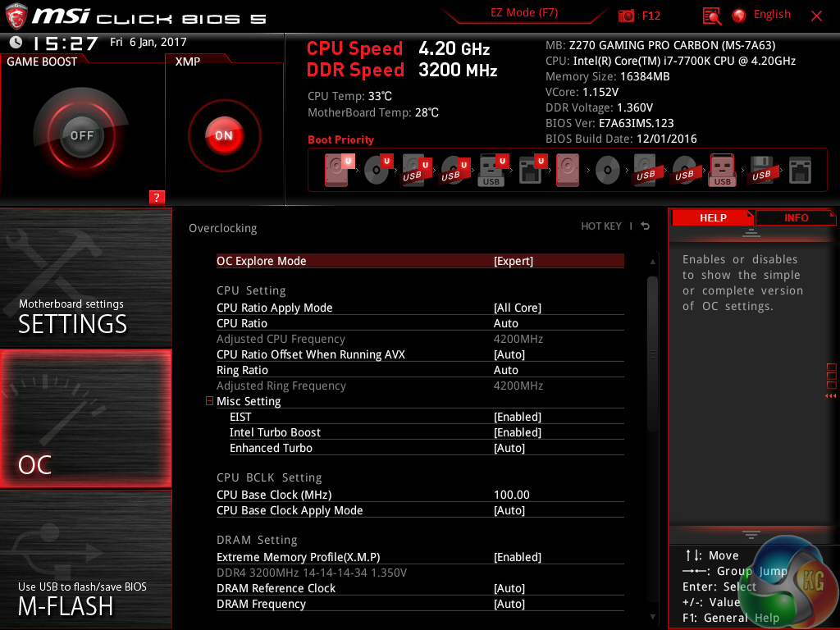This screenshot has width=840, height=630.
Task: Click the screenshot camera F12 icon
Action: tap(627, 16)
